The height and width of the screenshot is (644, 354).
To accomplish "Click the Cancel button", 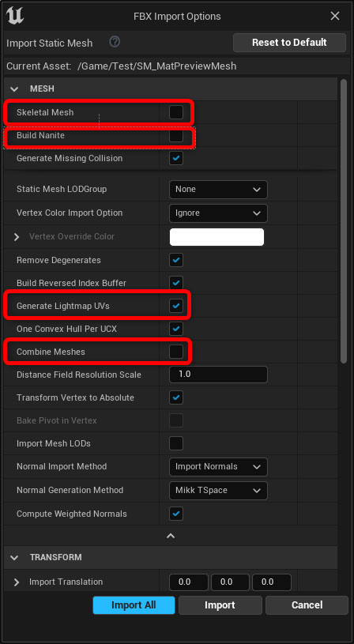I will pos(307,605).
